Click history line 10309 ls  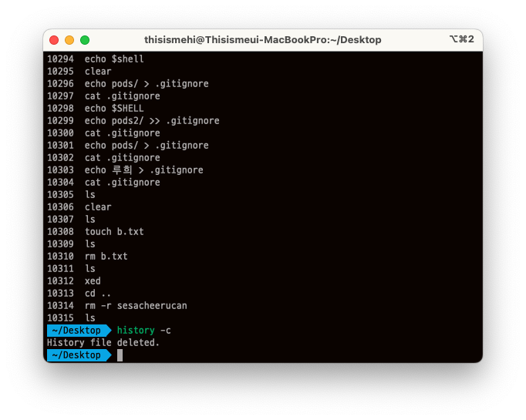click(71, 244)
